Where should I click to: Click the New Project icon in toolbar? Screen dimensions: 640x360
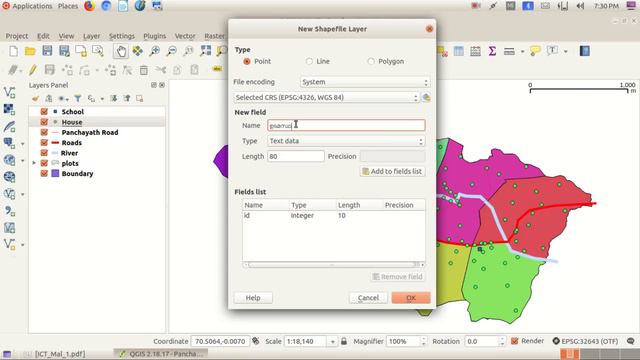click(13, 51)
